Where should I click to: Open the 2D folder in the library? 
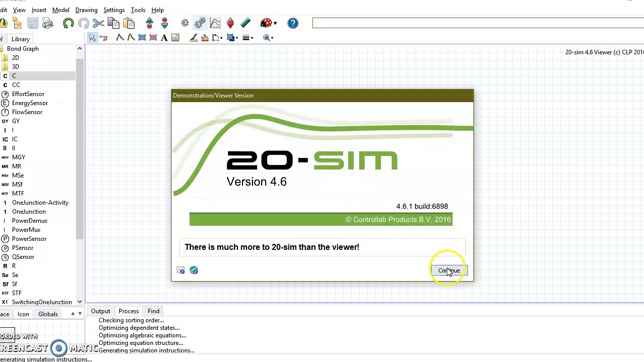tap(15, 58)
